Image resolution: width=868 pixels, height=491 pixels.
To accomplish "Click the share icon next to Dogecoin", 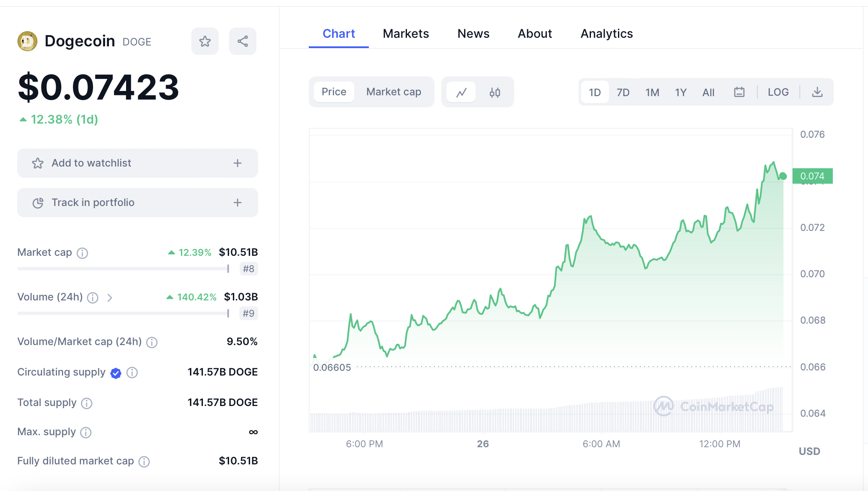I will pos(243,41).
